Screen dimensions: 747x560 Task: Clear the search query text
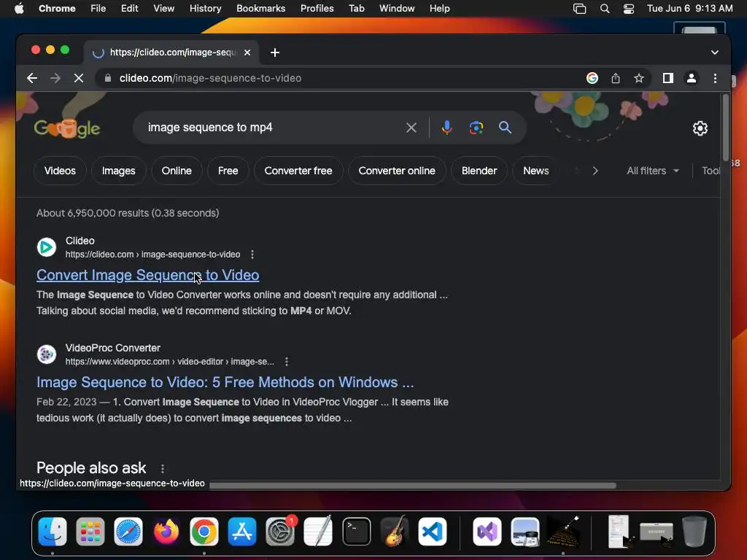(411, 128)
